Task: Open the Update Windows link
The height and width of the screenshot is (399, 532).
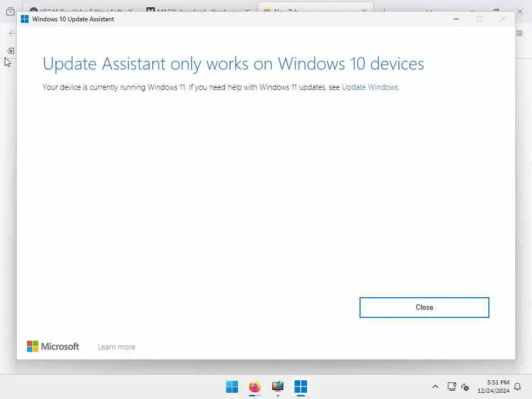Action: pyautogui.click(x=370, y=87)
